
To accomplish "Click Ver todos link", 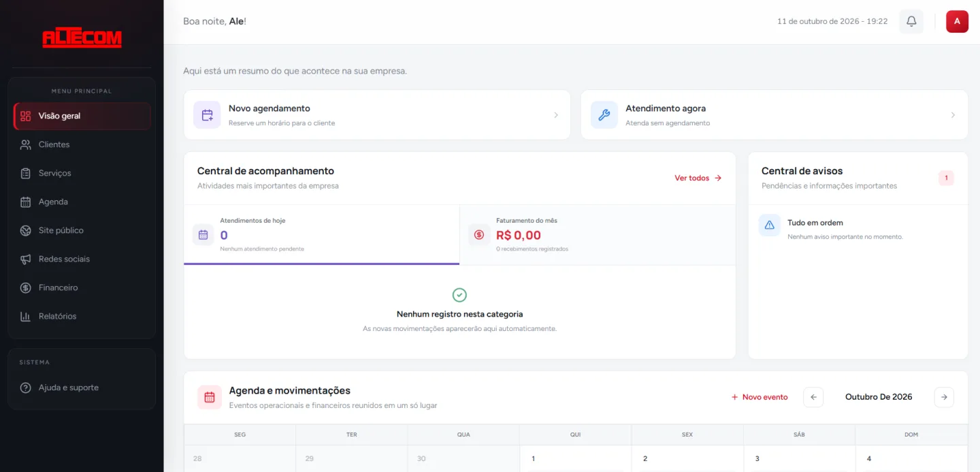I will (698, 178).
